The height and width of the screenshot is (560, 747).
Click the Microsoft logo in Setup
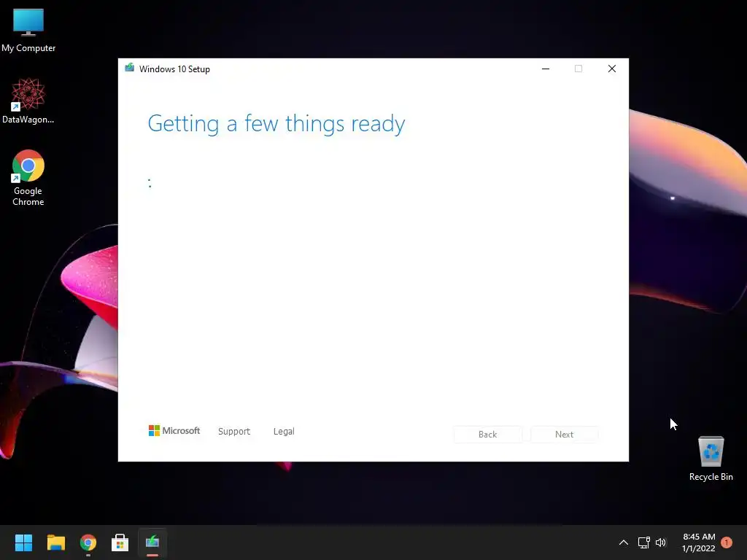[x=174, y=430]
